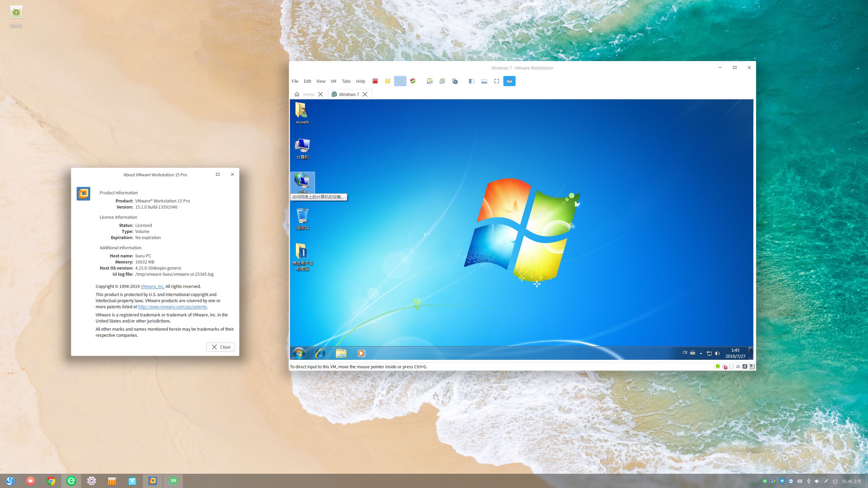Click the guest speaker volume tray icon
The height and width of the screenshot is (488, 868).
[x=717, y=353]
